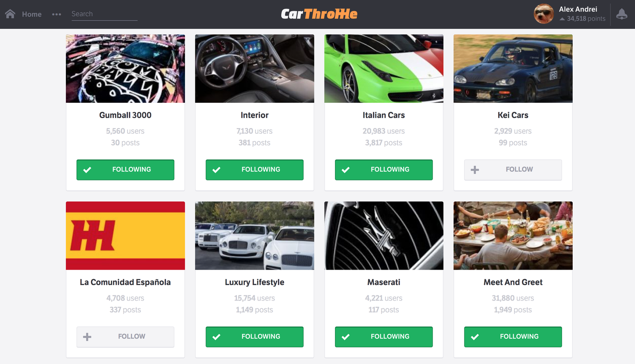The image size is (635, 364).
Task: Click Alex Andrei's profile avatar
Action: 544,14
